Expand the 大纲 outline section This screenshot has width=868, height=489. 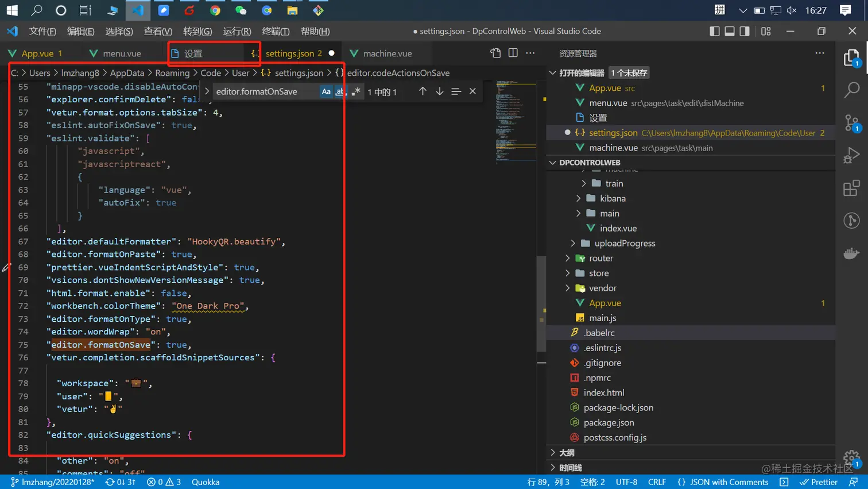tap(567, 453)
